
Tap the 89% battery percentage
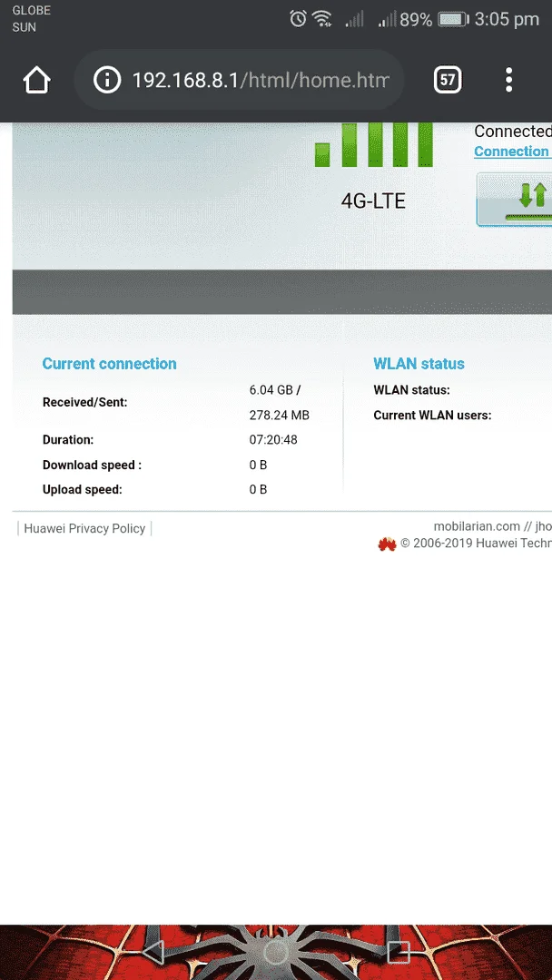coord(416,19)
